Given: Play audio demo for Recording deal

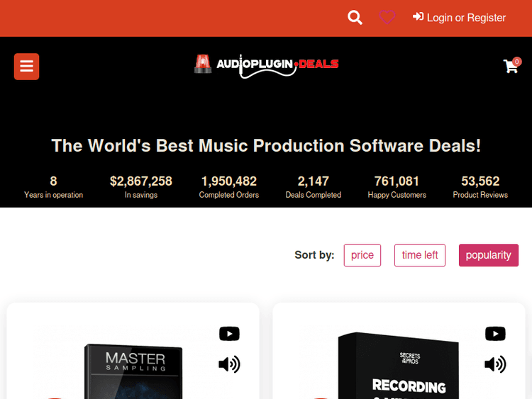Looking at the screenshot, I should pyautogui.click(x=495, y=364).
